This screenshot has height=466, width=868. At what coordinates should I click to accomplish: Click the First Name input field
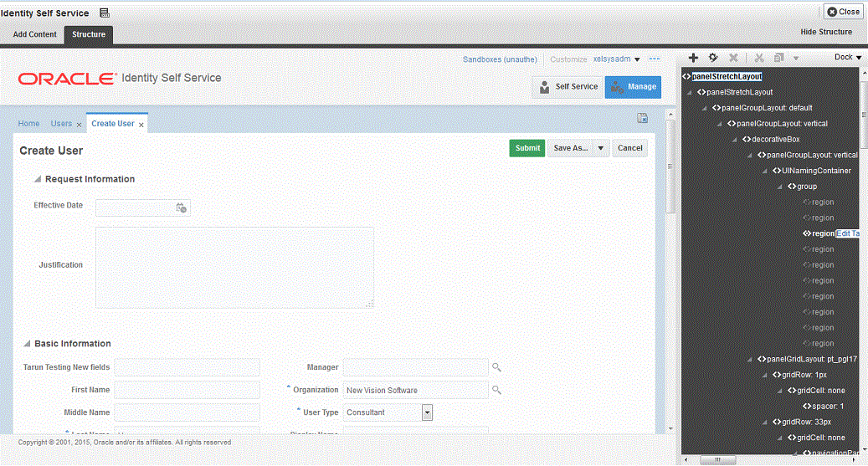(x=187, y=390)
